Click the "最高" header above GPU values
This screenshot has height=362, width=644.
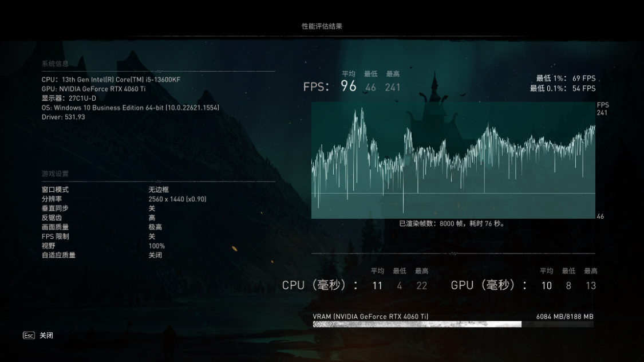tap(591, 271)
